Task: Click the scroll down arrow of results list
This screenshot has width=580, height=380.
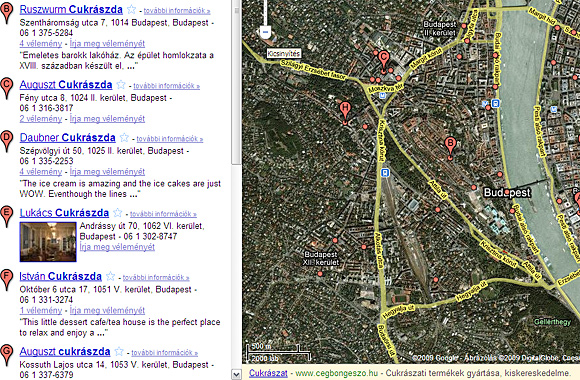Action: coord(236,374)
